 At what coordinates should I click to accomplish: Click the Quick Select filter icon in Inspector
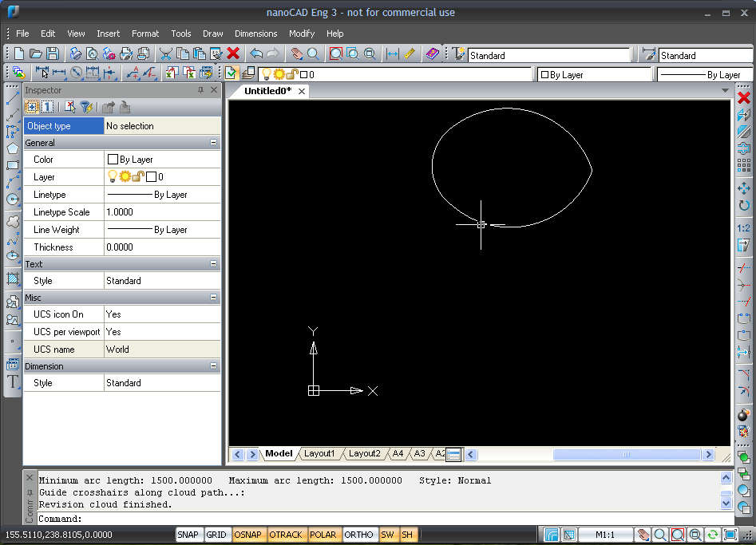[85, 108]
